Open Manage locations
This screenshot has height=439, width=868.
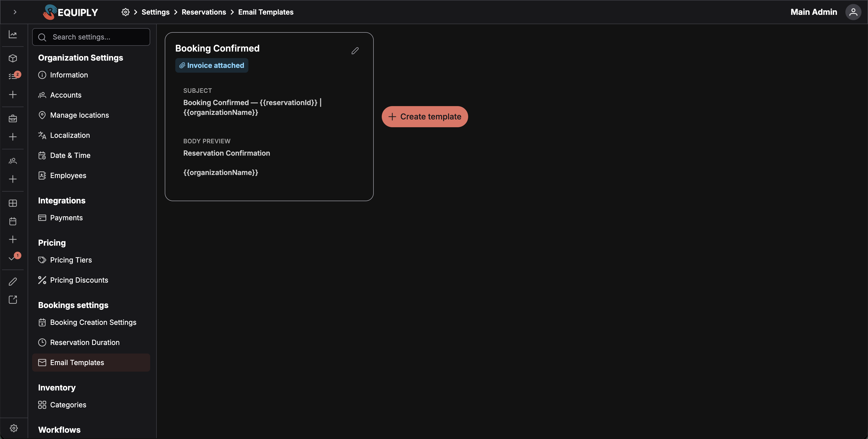[91, 115]
